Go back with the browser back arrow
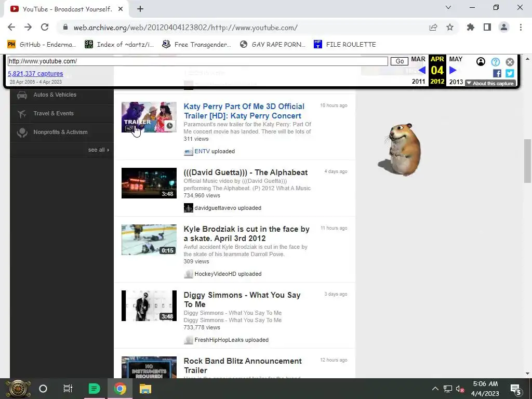The width and height of the screenshot is (532, 399). [11, 28]
